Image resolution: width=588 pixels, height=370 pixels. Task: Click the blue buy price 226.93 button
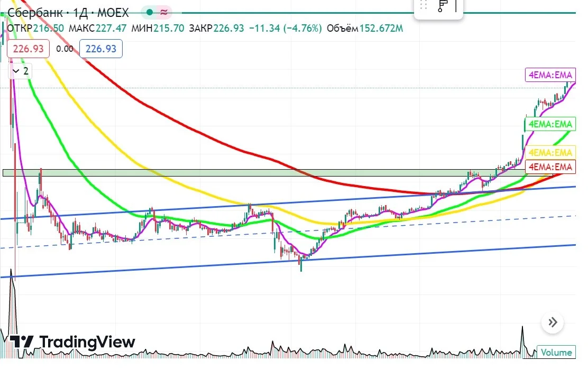101,49
